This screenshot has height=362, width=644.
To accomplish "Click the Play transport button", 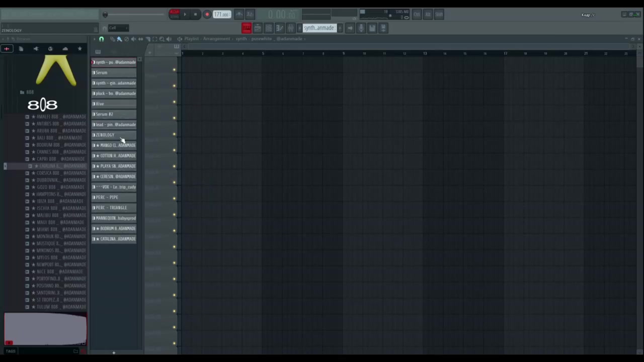I will tap(185, 15).
